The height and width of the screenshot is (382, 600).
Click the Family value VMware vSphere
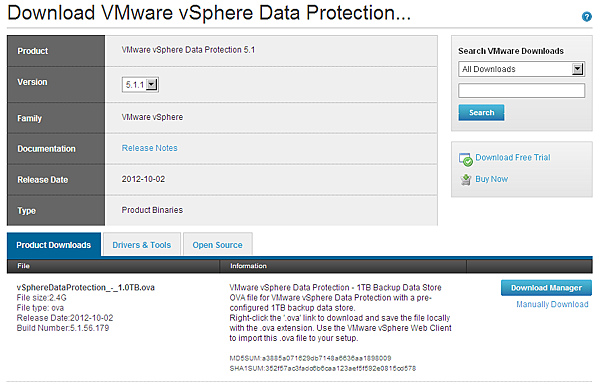click(152, 117)
